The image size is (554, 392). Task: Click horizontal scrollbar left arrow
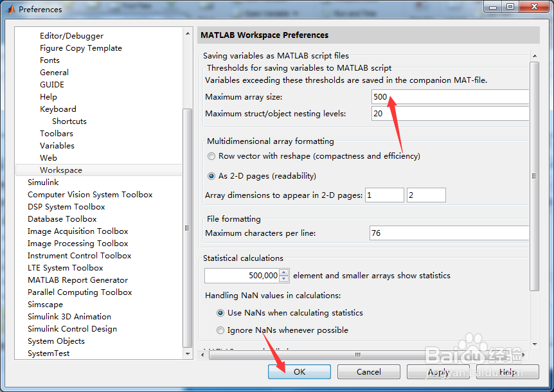pos(202,355)
